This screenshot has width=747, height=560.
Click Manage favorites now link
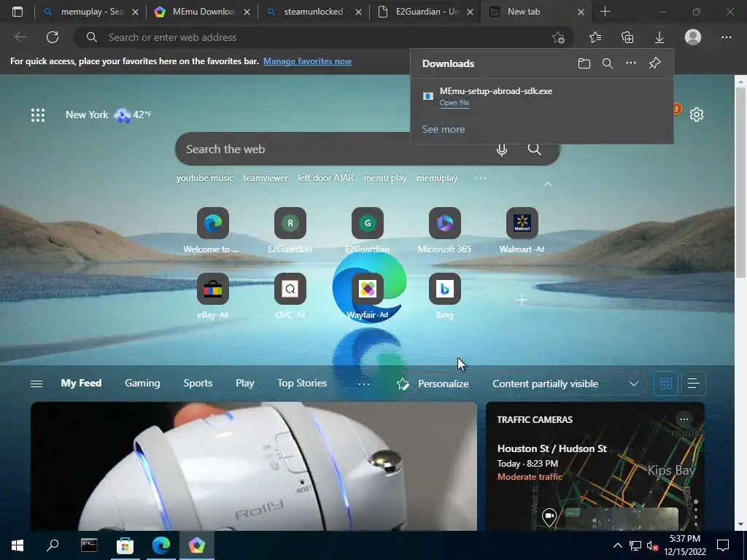[x=307, y=61]
